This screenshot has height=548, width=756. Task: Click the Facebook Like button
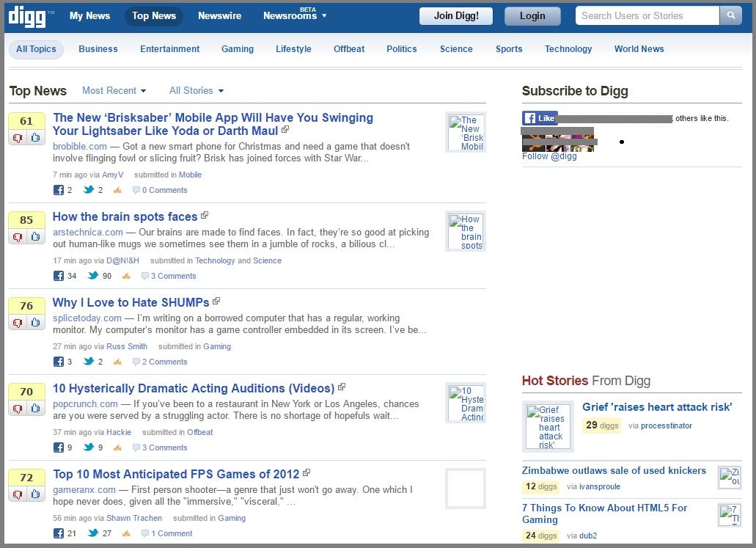(x=540, y=118)
